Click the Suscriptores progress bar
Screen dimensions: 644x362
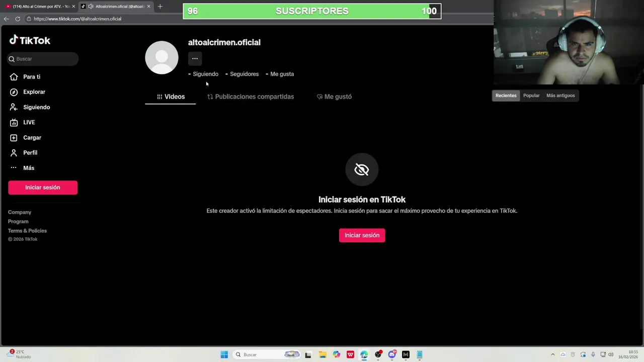(312, 11)
